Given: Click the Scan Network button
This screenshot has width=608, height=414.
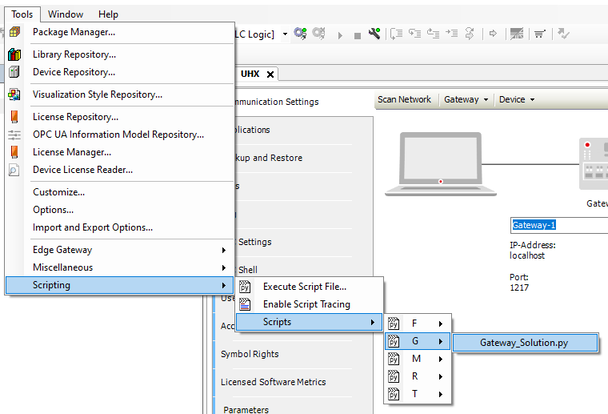Looking at the screenshot, I should click(x=405, y=100).
